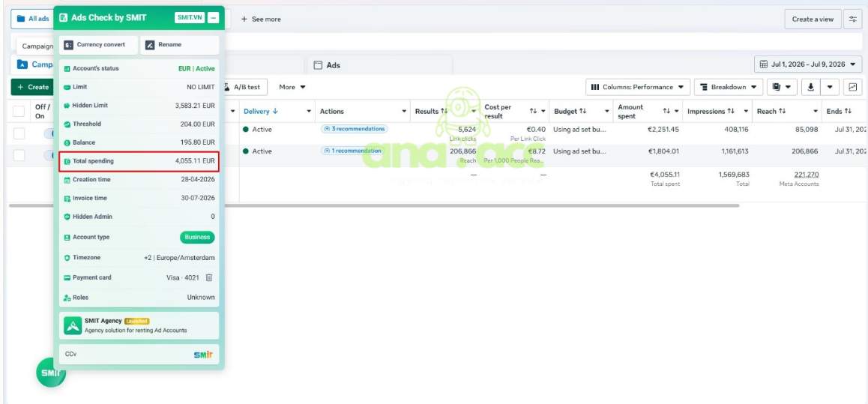Click the Balance dollar icon
Image resolution: width=868 pixels, height=404 pixels.
tap(67, 142)
